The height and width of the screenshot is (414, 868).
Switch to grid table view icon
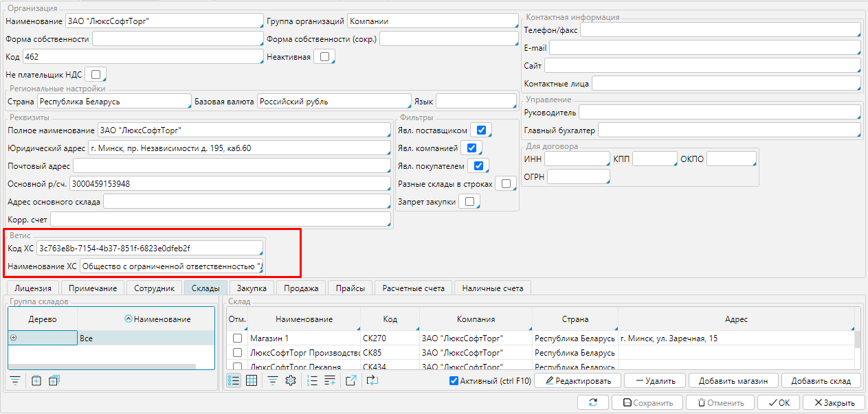tap(252, 380)
